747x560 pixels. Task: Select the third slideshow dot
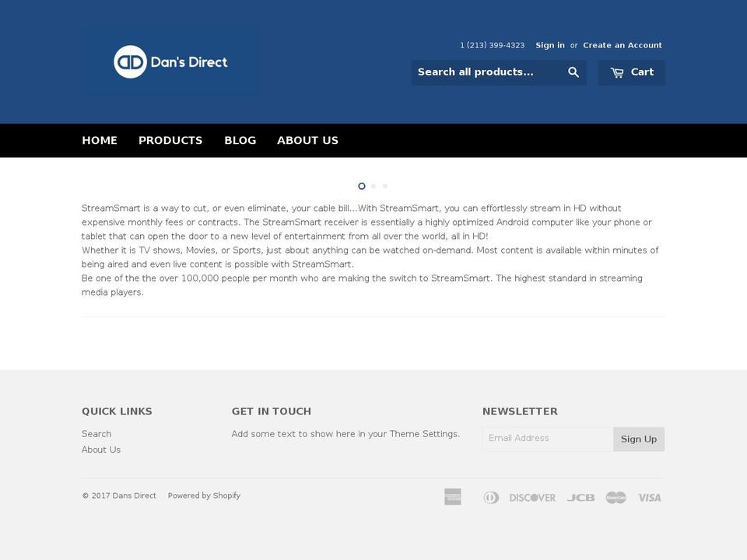click(385, 186)
